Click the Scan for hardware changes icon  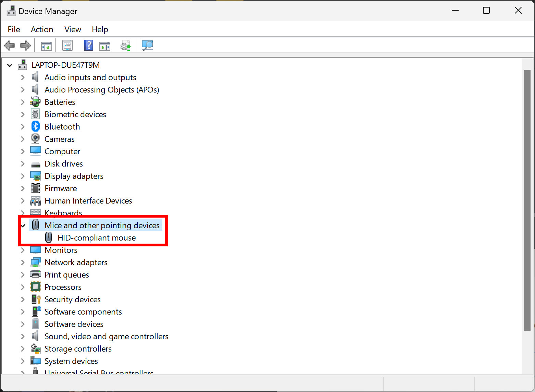pos(147,45)
